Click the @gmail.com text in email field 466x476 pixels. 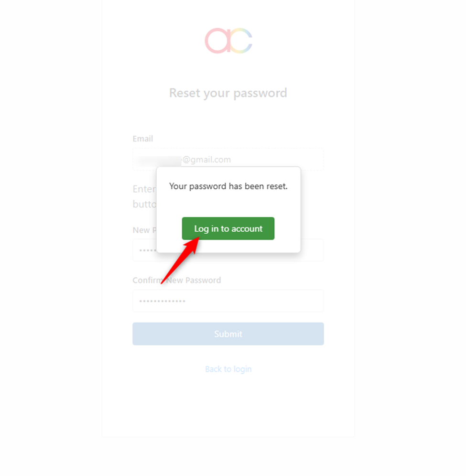pos(206,160)
